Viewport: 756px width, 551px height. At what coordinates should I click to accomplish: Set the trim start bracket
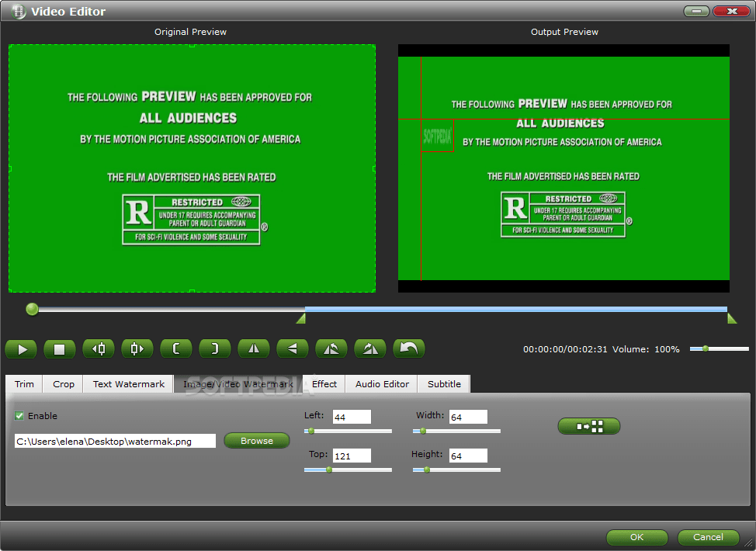tap(176, 348)
